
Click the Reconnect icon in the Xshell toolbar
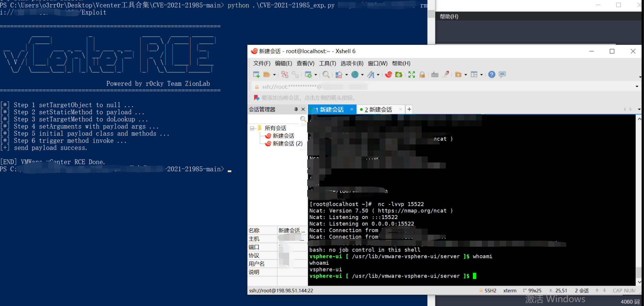285,75
